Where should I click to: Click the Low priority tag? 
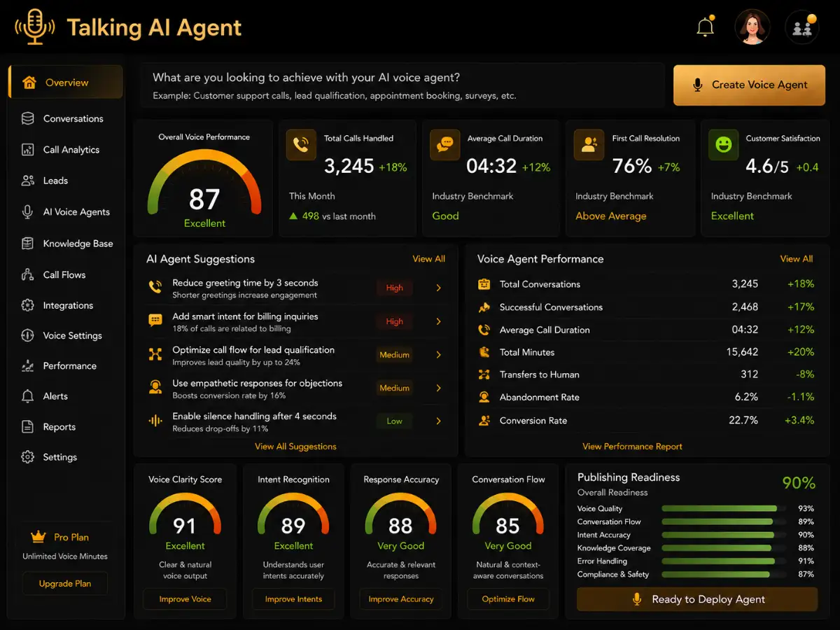[394, 421]
